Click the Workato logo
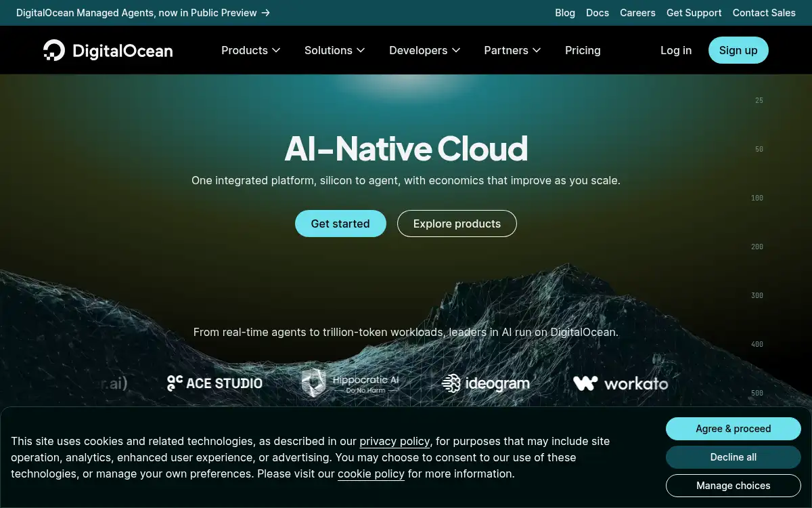The image size is (812, 508). point(621,383)
